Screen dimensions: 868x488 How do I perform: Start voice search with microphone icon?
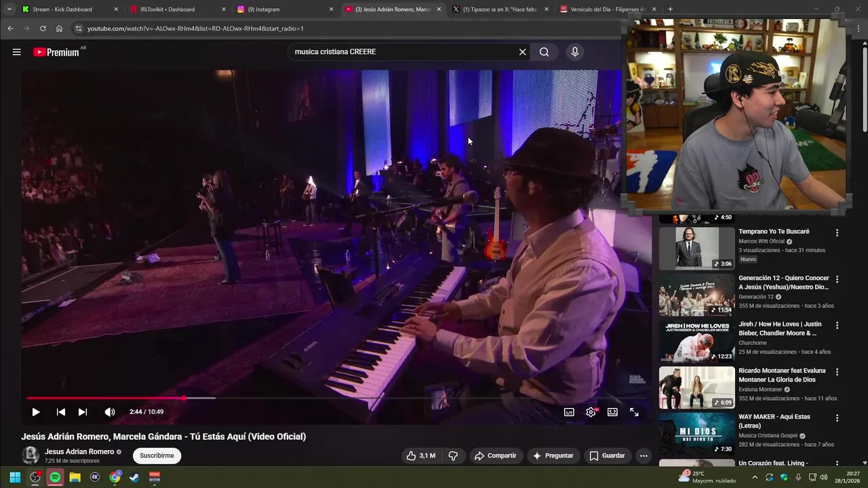[x=575, y=52]
